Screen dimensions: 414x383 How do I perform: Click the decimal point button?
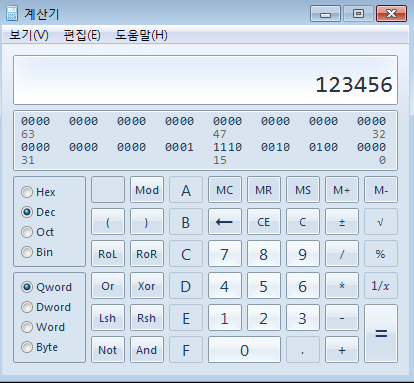pos(303,350)
